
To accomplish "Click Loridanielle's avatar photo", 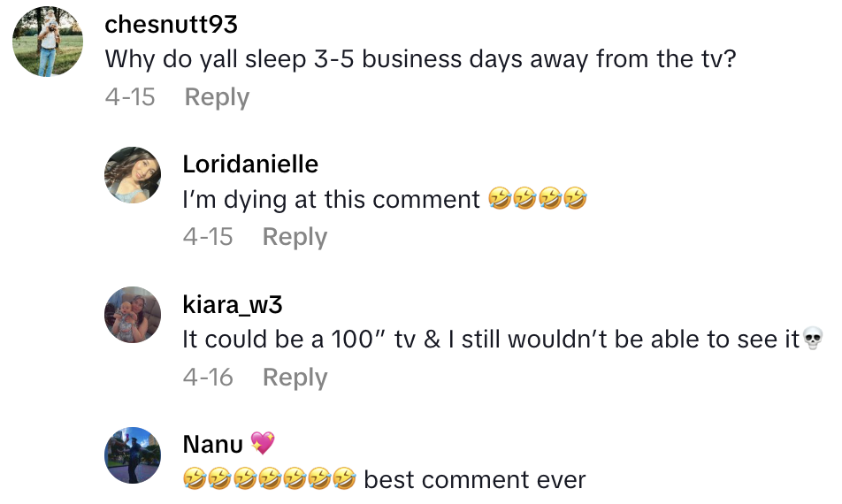I will pyautogui.click(x=133, y=175).
